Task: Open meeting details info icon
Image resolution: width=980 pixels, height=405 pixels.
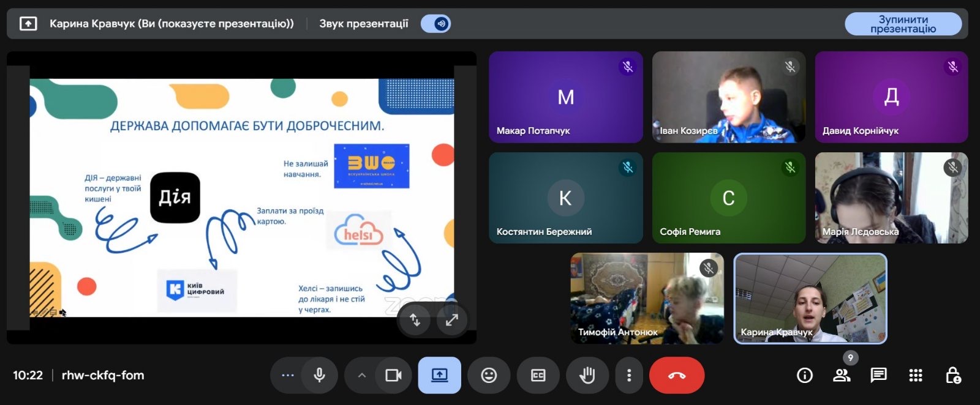Action: [x=805, y=375]
